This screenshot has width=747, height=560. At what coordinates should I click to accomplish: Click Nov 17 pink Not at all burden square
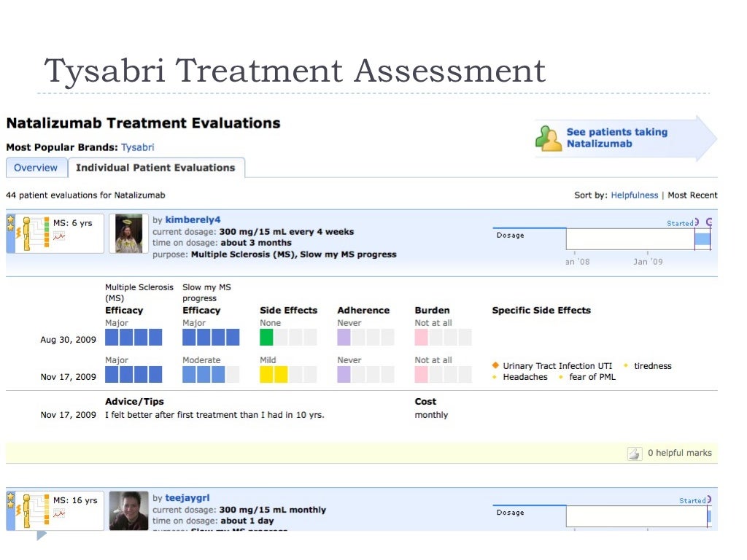click(421, 375)
